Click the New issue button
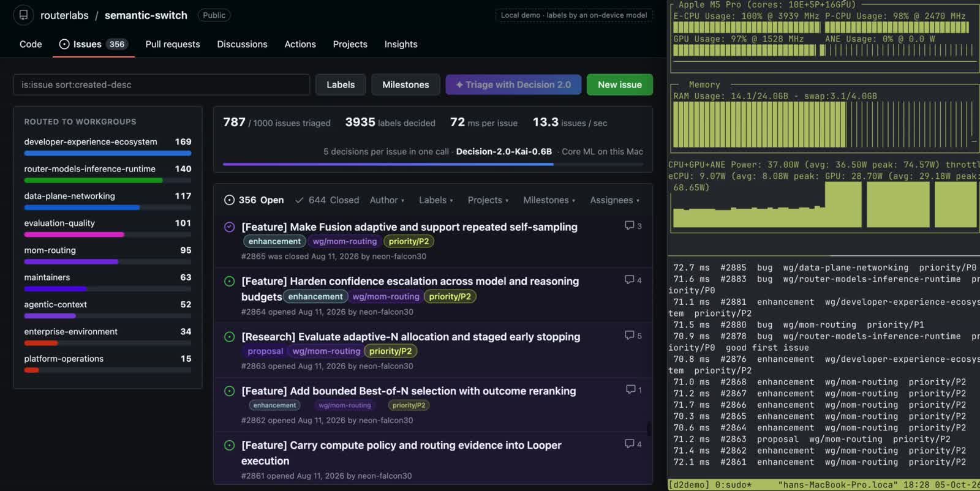This screenshot has width=980, height=491. (x=620, y=84)
